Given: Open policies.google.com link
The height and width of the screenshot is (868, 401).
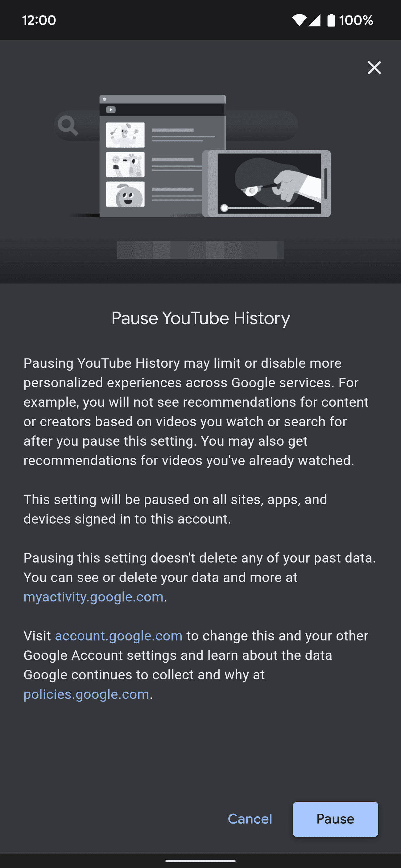Looking at the screenshot, I should (x=86, y=694).
